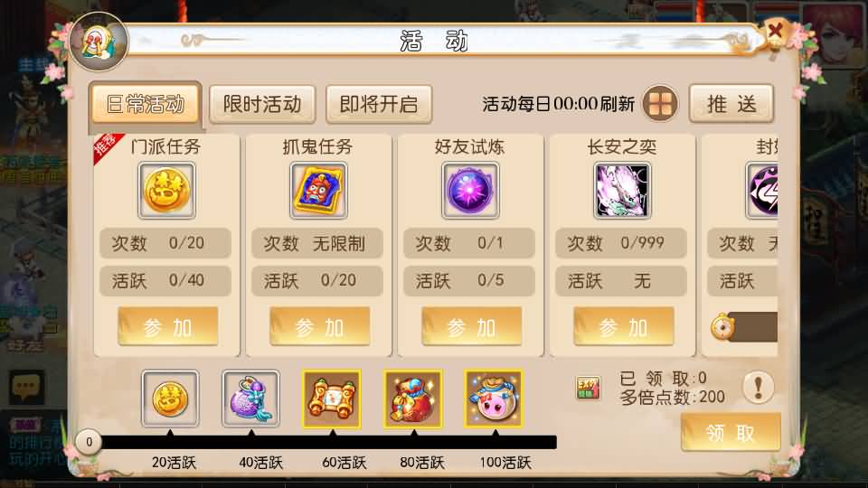Open the 100活跃 pink pig reward
This screenshot has width=868, height=488.
tap(494, 399)
